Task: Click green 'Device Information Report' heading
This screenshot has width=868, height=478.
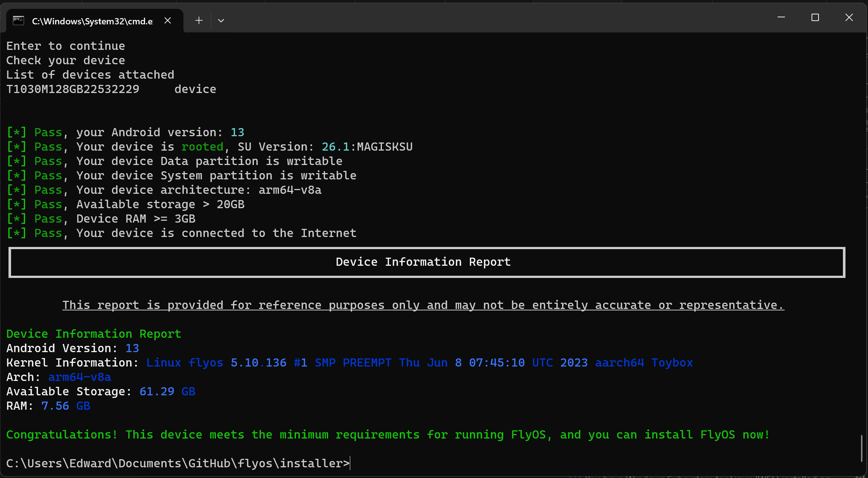Action: pyautogui.click(x=94, y=334)
